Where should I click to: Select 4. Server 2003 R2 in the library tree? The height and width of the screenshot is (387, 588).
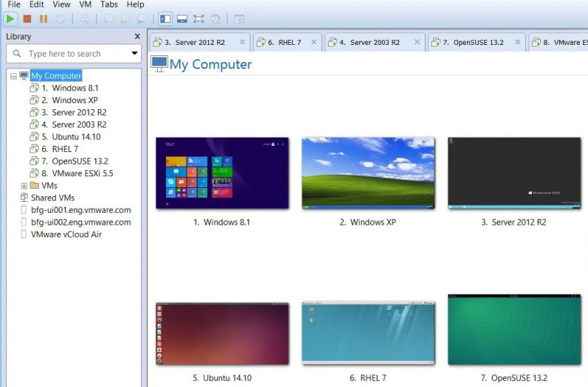pyautogui.click(x=74, y=124)
